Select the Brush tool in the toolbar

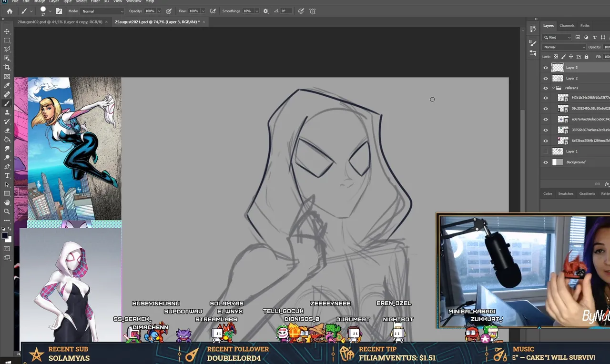click(7, 104)
